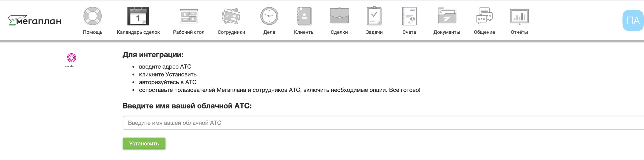Open the Задачи clipboard icon

[x=374, y=16]
